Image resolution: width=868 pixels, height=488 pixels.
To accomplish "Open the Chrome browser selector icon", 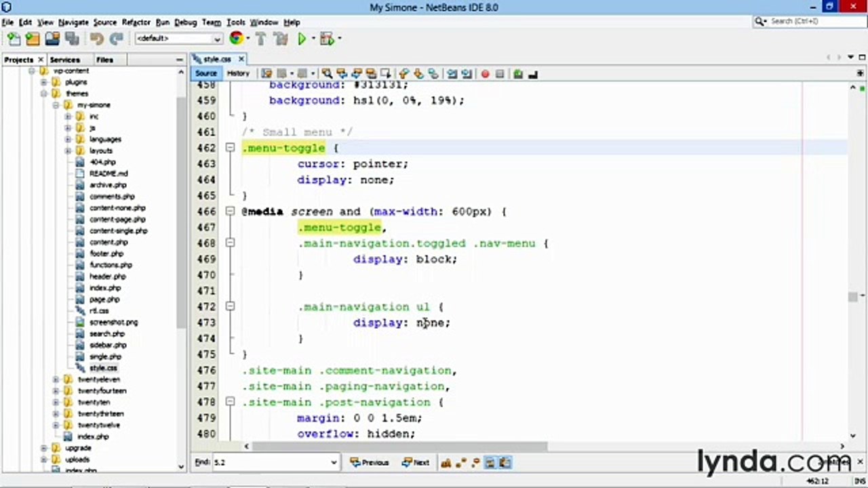I will click(236, 39).
